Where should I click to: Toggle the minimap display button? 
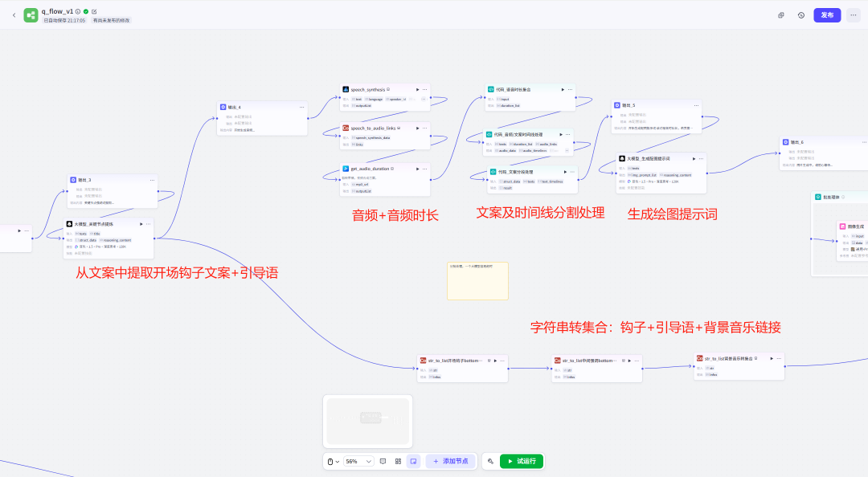(x=414, y=461)
